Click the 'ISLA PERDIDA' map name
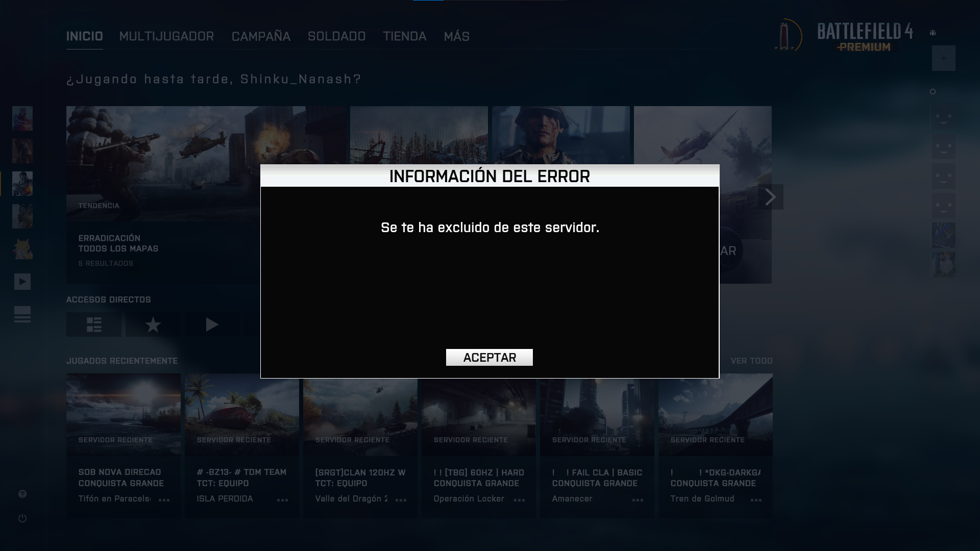Viewport: 980px width, 551px height. [225, 498]
